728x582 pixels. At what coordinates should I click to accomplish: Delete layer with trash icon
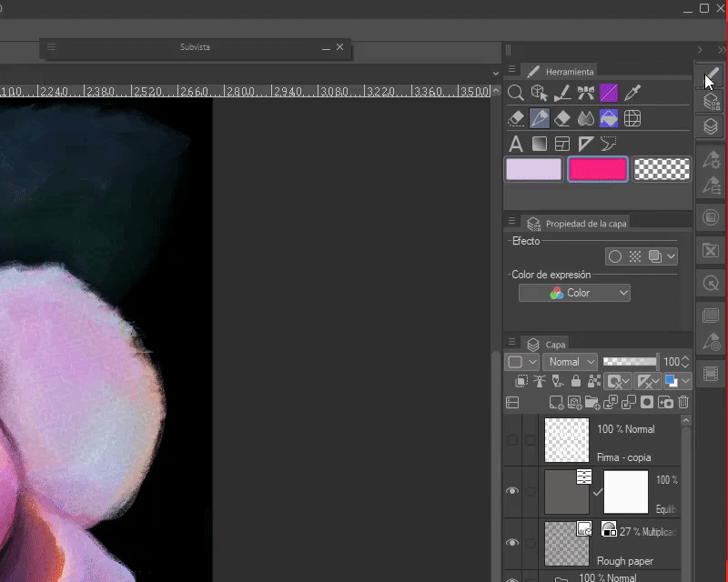(x=683, y=402)
